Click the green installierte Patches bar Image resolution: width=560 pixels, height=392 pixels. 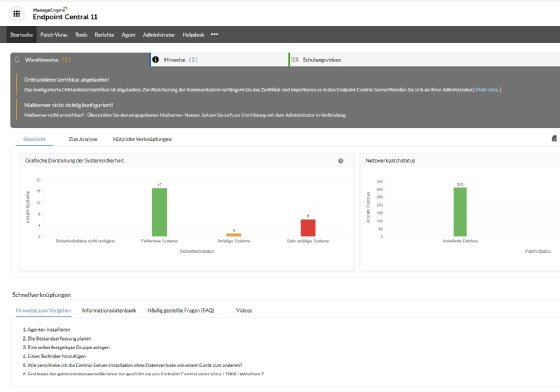(x=460, y=212)
